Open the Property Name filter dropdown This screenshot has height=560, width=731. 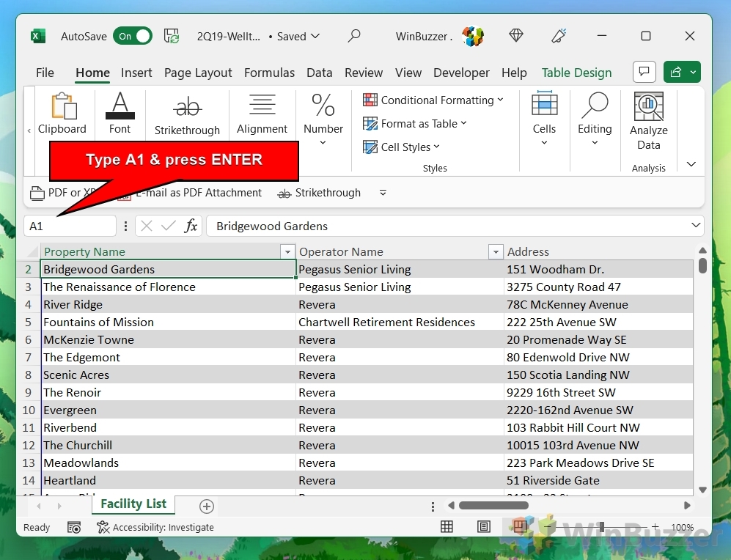click(287, 252)
